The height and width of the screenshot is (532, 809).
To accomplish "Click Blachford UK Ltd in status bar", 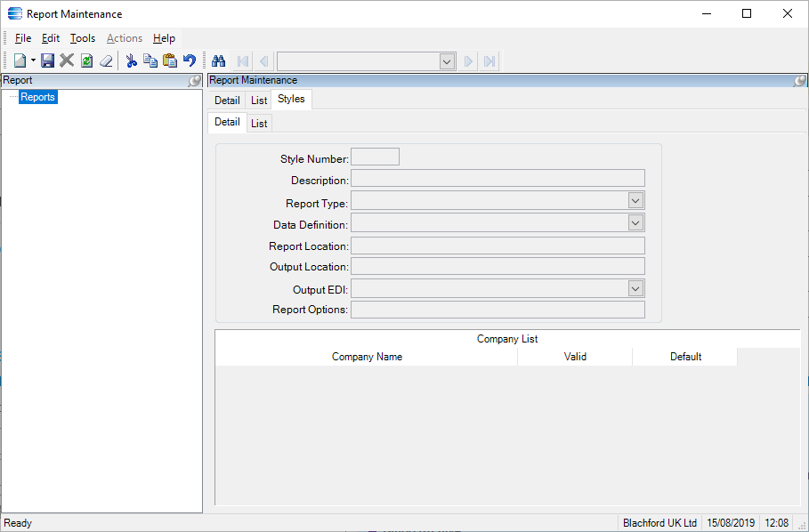I will (659, 523).
